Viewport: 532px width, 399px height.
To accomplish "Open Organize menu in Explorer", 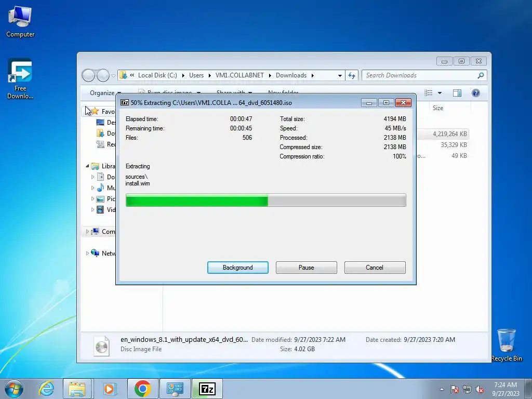I will coord(105,92).
